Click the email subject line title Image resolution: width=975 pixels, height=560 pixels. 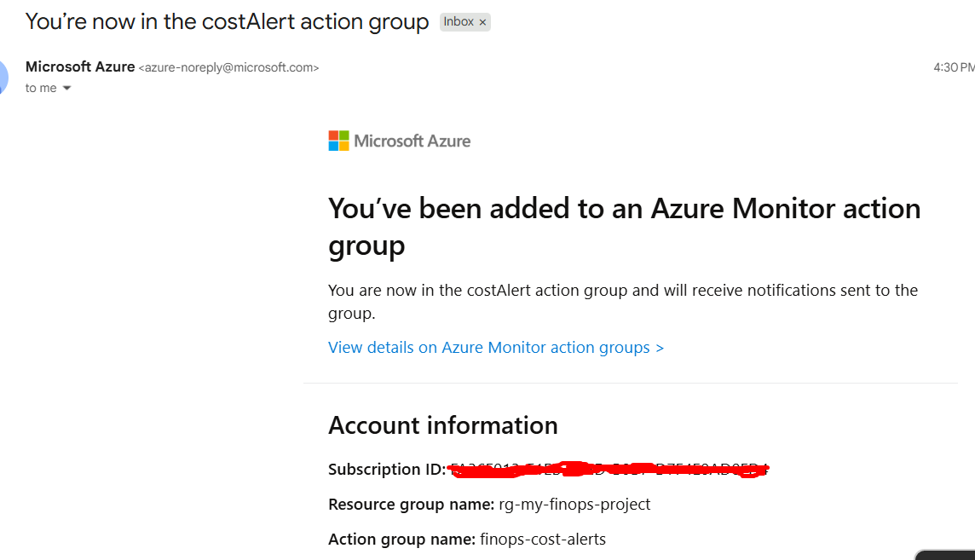[227, 21]
